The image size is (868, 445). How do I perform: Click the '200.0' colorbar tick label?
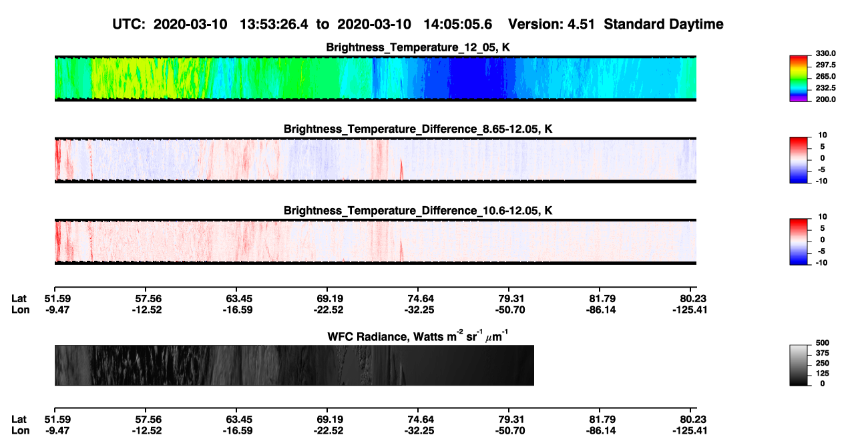click(x=827, y=99)
